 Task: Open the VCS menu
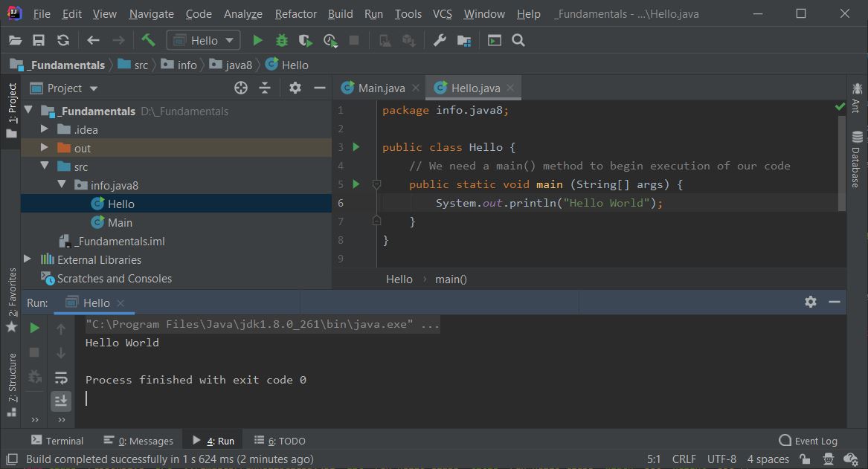coord(443,14)
